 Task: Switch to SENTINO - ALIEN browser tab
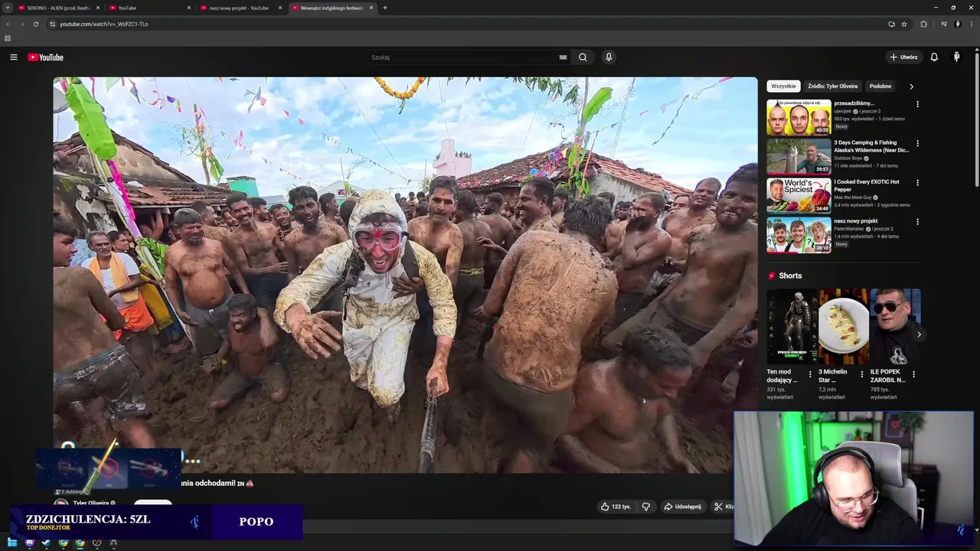pyautogui.click(x=59, y=8)
